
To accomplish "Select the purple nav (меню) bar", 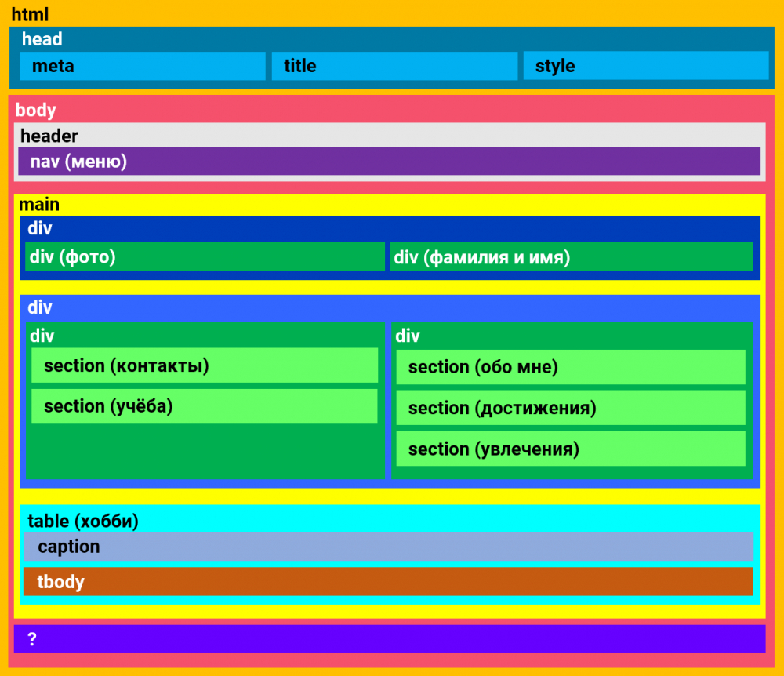I will pos(390,162).
